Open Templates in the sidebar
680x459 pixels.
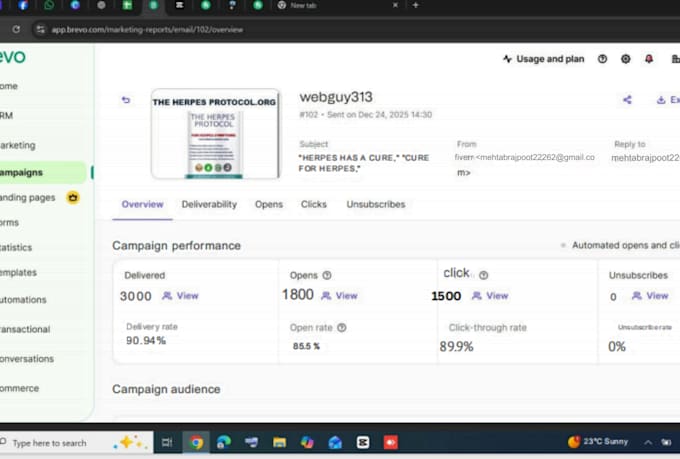(x=18, y=272)
